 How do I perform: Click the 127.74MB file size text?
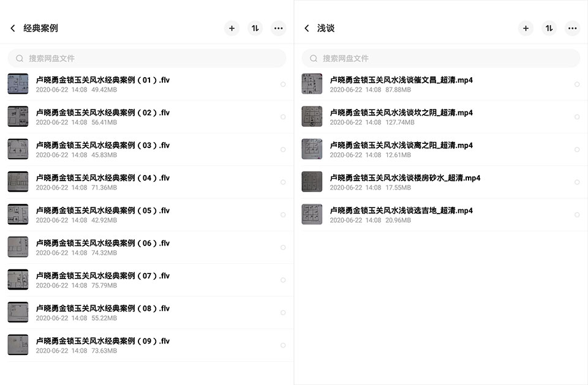400,122
